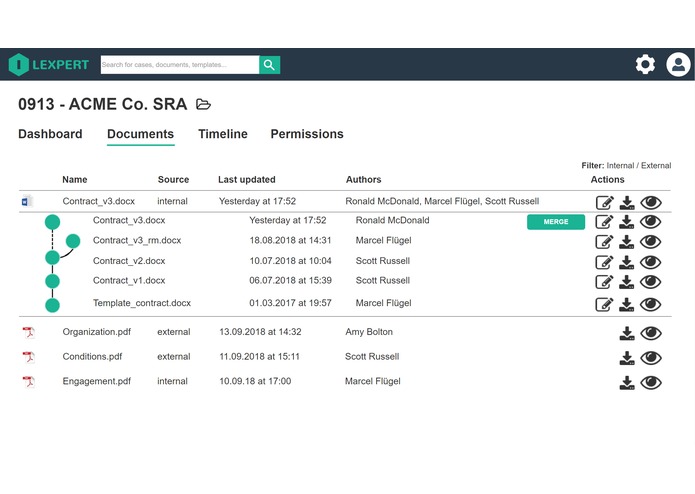Viewport: 695px width, 494px height.
Task: View Contract_v3.docx version by Ronald McDonald
Action: [x=651, y=222]
